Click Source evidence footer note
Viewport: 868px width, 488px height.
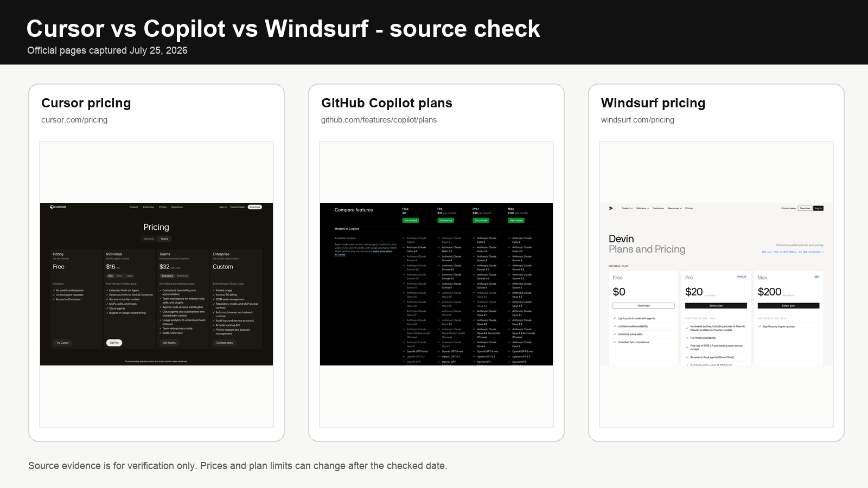[x=238, y=466]
